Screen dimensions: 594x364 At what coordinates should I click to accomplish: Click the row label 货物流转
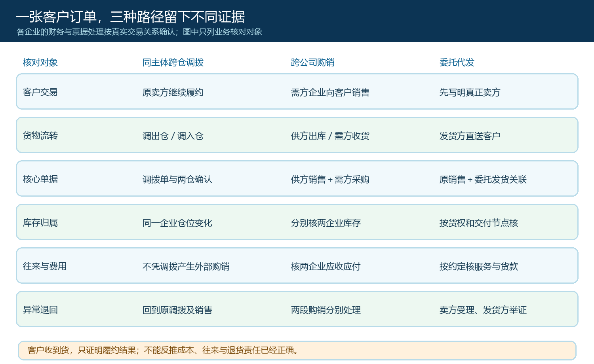tap(40, 135)
